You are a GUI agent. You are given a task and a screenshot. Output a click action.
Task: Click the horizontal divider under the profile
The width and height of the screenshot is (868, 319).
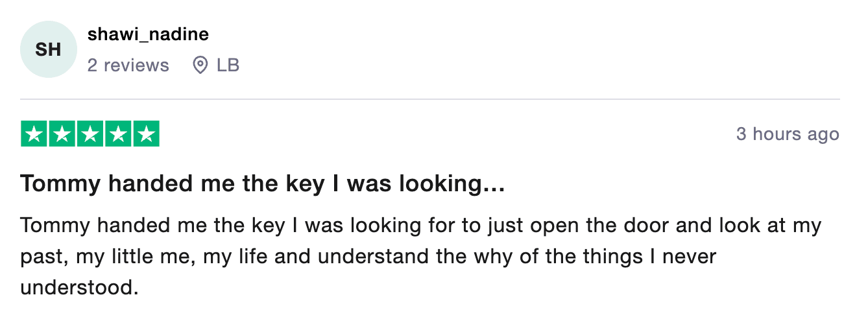tap(430, 99)
